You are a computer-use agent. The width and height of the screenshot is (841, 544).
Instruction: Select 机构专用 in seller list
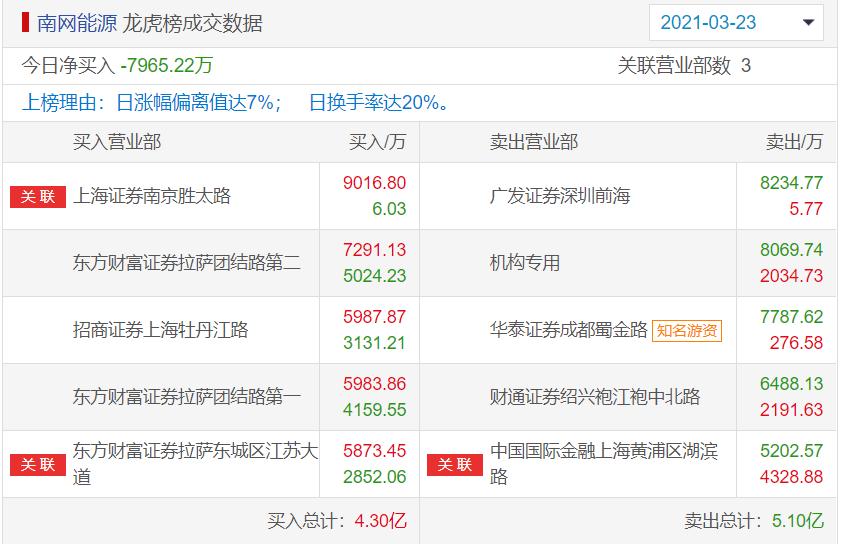tap(525, 263)
